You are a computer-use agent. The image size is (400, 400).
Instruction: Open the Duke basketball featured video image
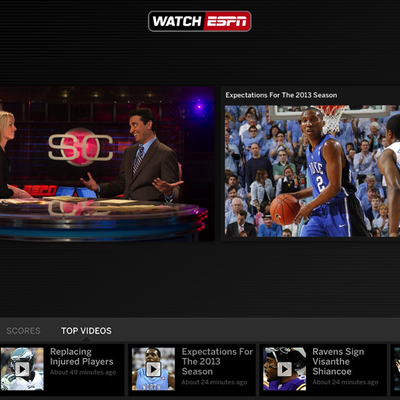click(312, 171)
